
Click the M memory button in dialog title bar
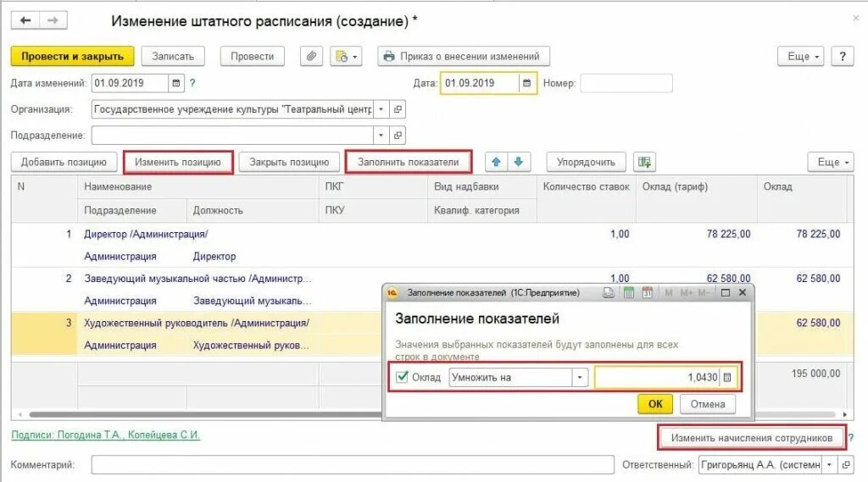coord(668,293)
